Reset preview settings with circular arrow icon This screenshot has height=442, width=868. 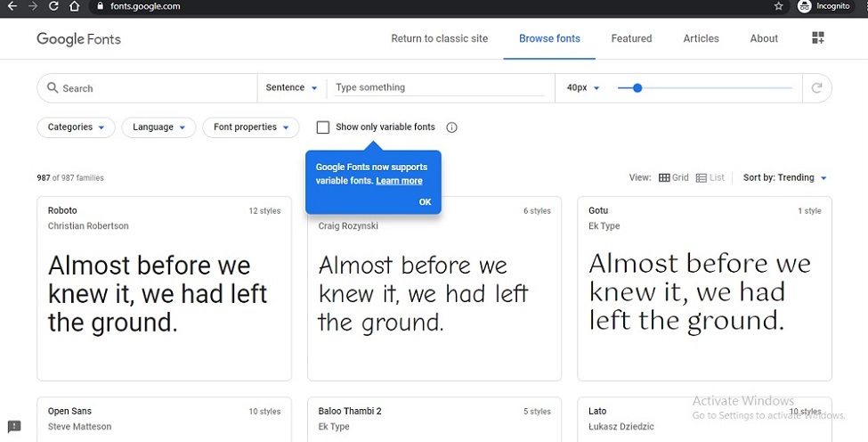tap(816, 87)
